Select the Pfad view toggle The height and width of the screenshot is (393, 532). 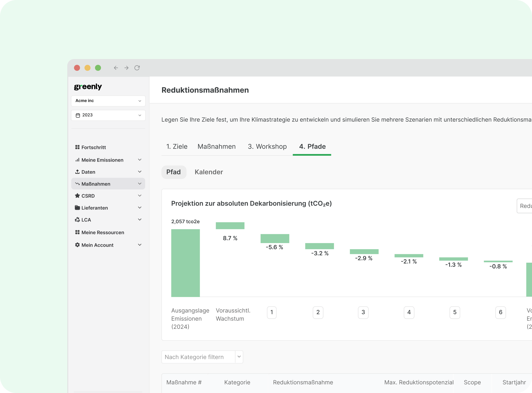click(174, 172)
